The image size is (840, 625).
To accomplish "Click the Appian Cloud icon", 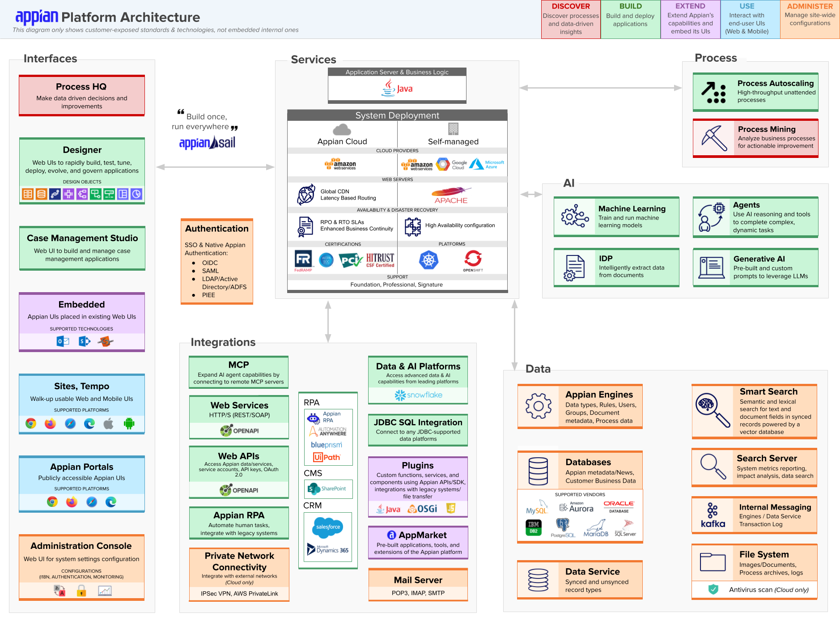I will (342, 130).
